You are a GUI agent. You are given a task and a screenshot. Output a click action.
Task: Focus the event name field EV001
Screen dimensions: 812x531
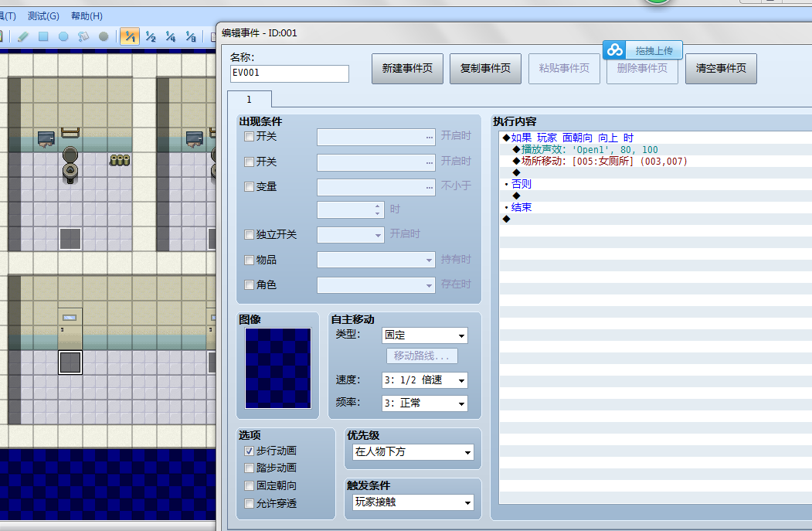[x=290, y=73]
